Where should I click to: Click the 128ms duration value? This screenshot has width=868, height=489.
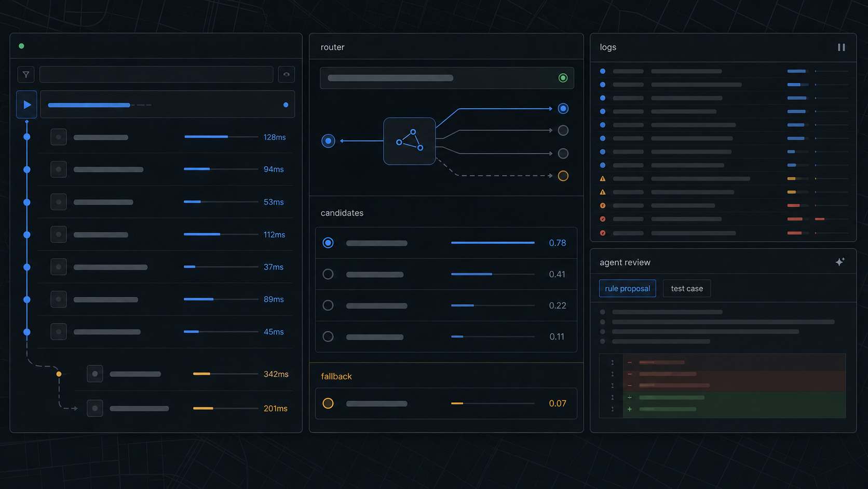(x=275, y=137)
